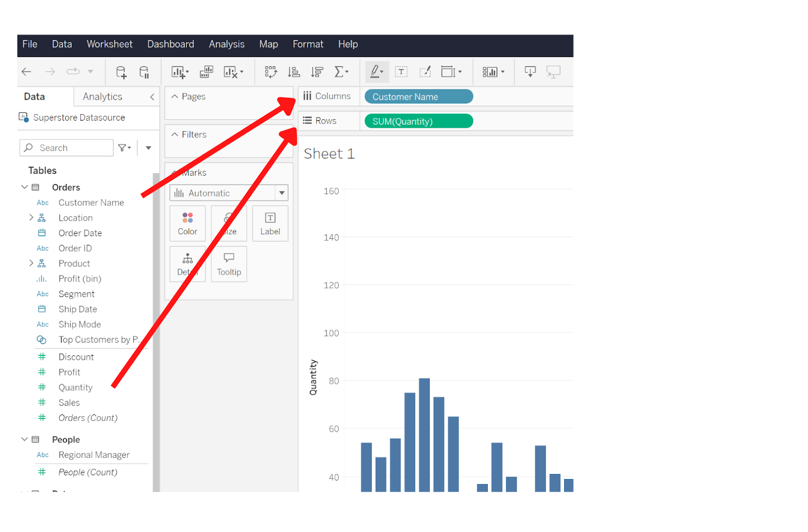Click the Pause Auto Updates icon

coord(144,72)
